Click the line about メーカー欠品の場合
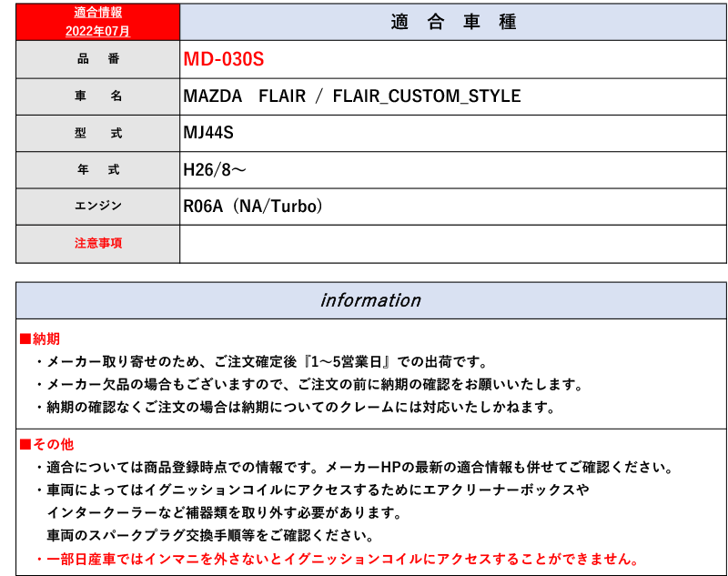Image resolution: width=728 pixels, height=576 pixels. pyautogui.click(x=309, y=384)
